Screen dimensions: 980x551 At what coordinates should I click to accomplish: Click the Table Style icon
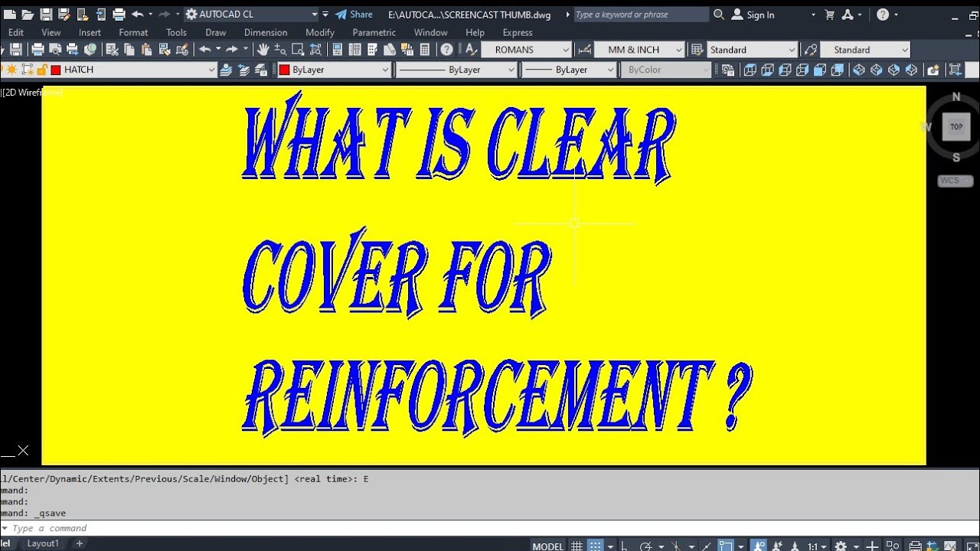tap(697, 50)
